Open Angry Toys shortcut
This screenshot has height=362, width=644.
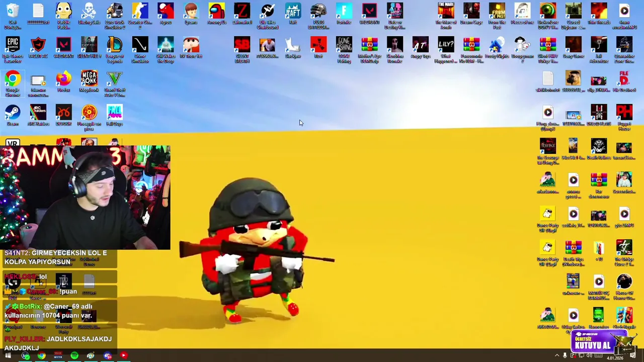coord(421,48)
